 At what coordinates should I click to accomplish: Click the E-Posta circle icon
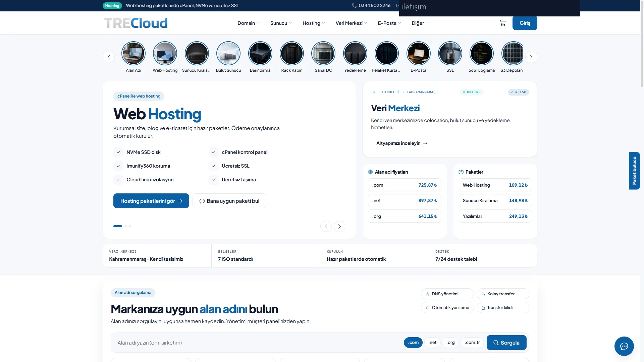click(419, 53)
